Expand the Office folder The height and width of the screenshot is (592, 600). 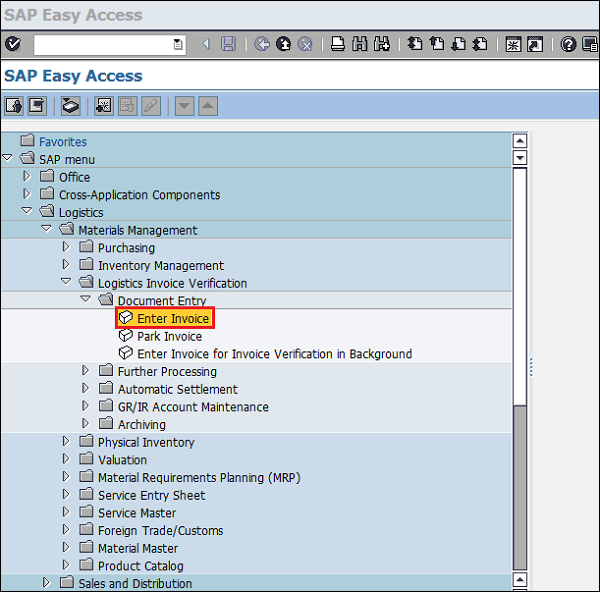coord(26,176)
